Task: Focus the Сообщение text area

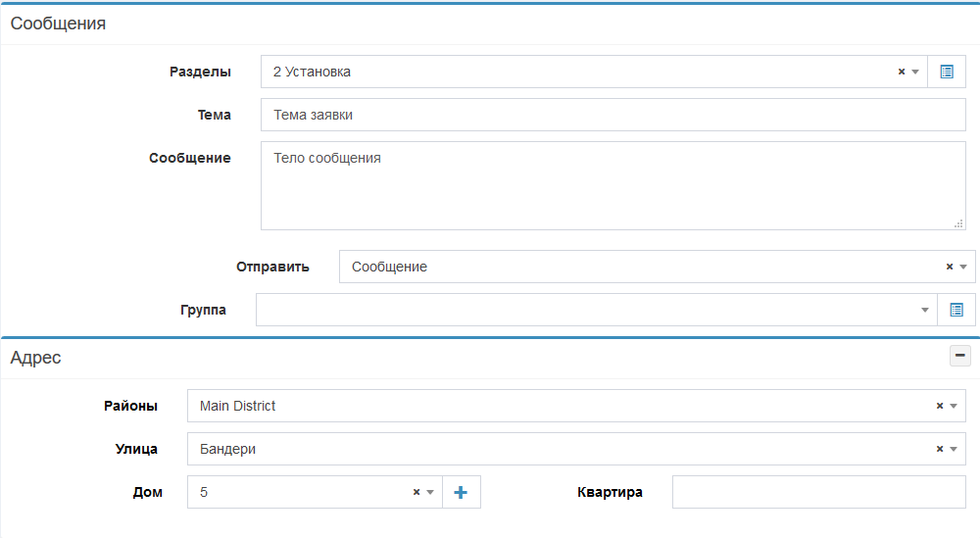Action: 612,185
